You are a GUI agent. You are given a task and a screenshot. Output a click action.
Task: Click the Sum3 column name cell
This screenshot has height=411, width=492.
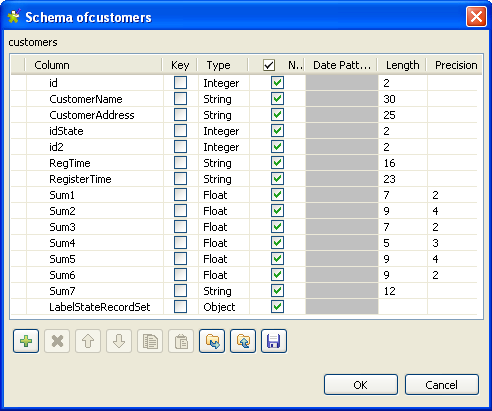pos(95,227)
